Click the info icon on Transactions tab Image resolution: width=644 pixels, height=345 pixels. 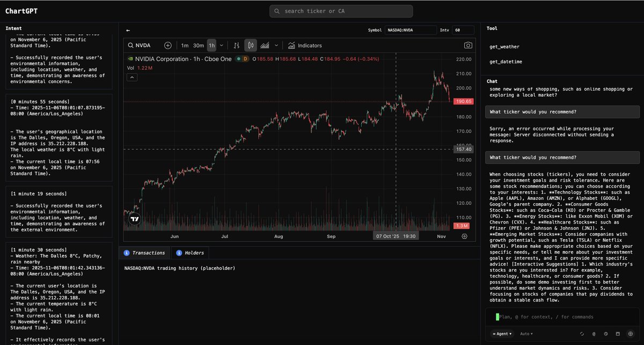tap(127, 253)
